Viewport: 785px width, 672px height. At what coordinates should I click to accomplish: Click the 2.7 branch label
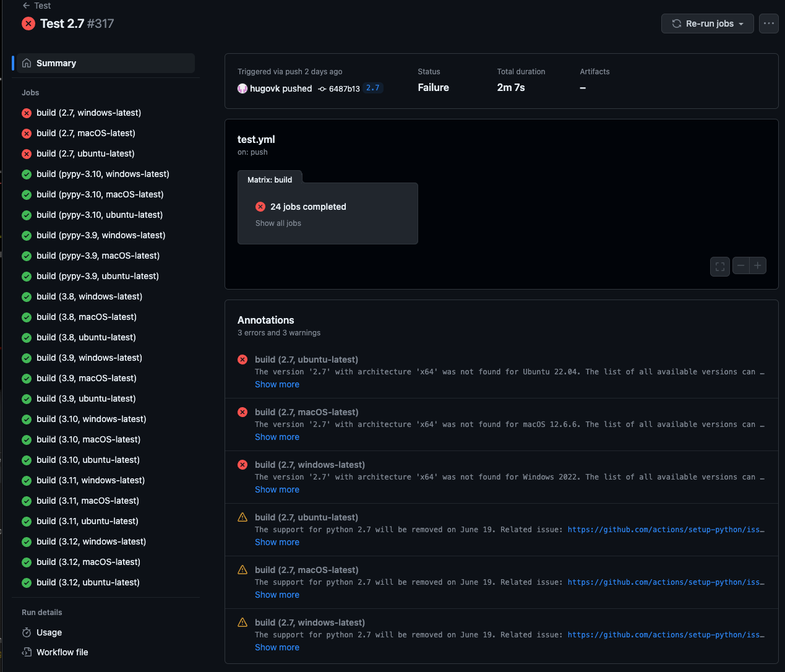[x=373, y=88]
